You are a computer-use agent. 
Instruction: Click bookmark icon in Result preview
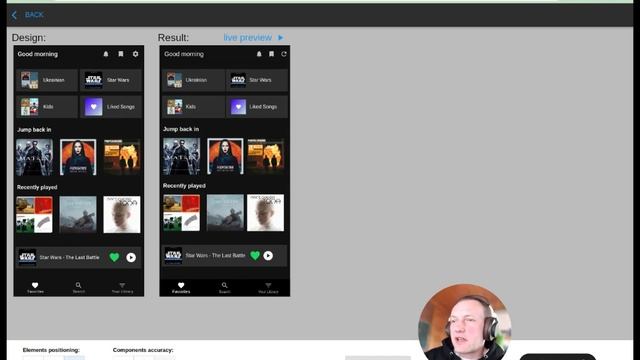coord(271,54)
